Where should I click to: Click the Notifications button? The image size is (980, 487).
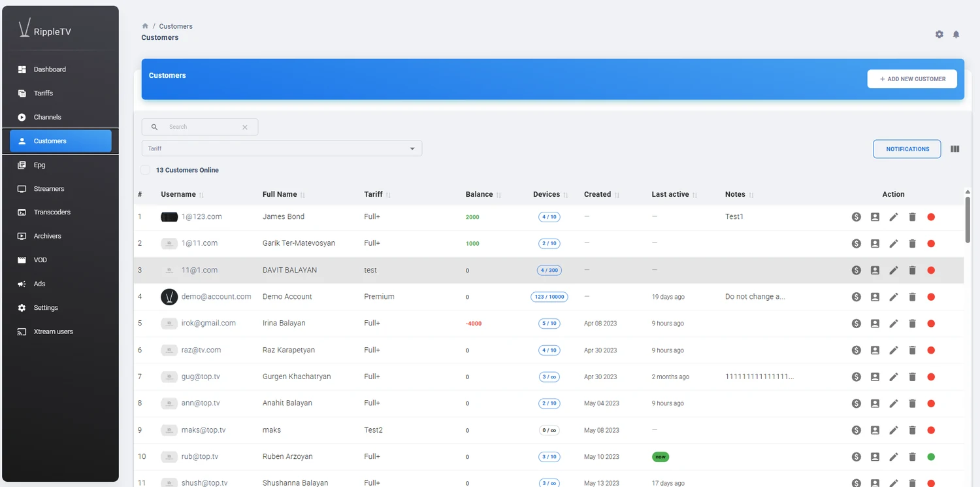coord(907,149)
